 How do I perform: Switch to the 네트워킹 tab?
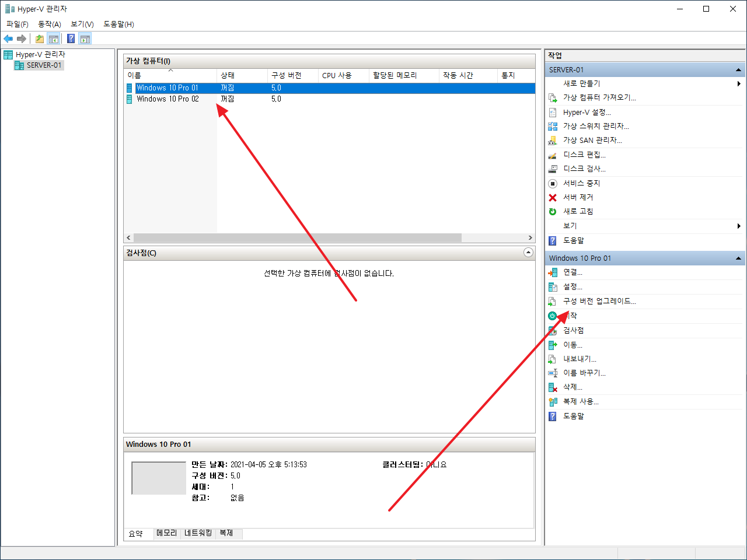click(x=198, y=533)
